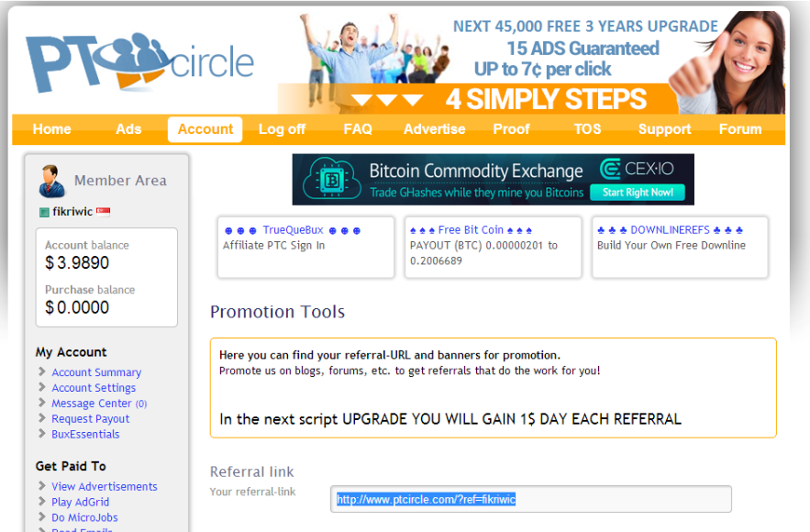Click the 4 SIMPLY STEPS header banner
The width and height of the screenshot is (810, 532).
tap(532, 62)
